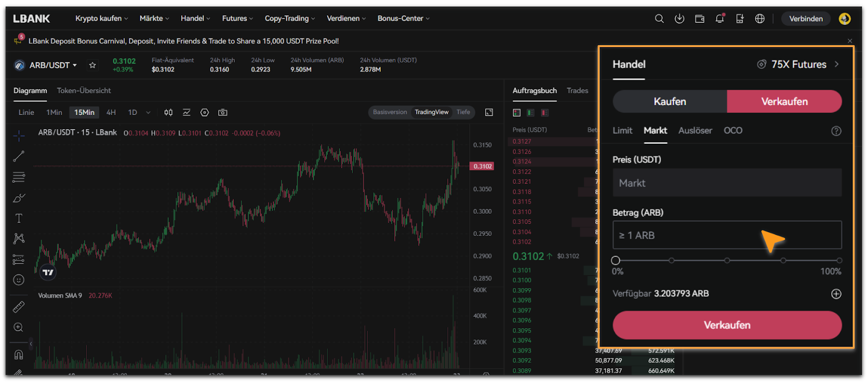Click the 0% slider handle
Screen dimensions: 868x384
coord(615,260)
